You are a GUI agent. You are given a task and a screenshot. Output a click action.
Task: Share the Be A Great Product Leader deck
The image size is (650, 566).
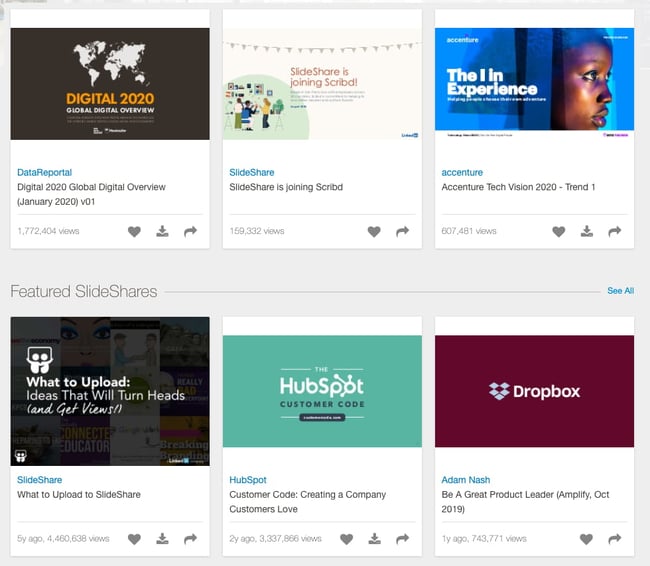(614, 539)
